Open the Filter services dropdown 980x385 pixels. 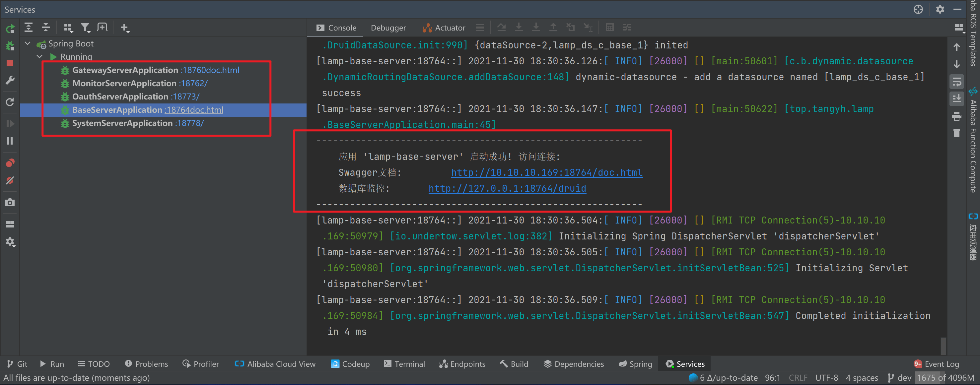pyautogui.click(x=85, y=28)
